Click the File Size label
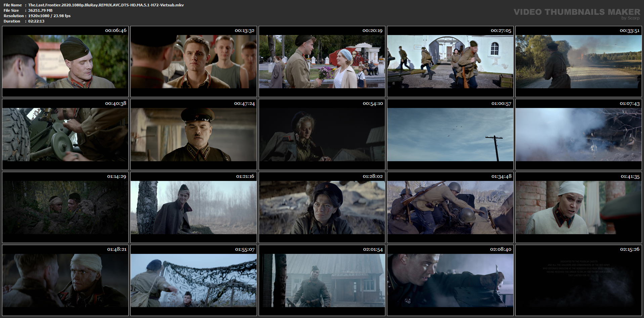This screenshot has height=318, width=644. click(x=11, y=10)
